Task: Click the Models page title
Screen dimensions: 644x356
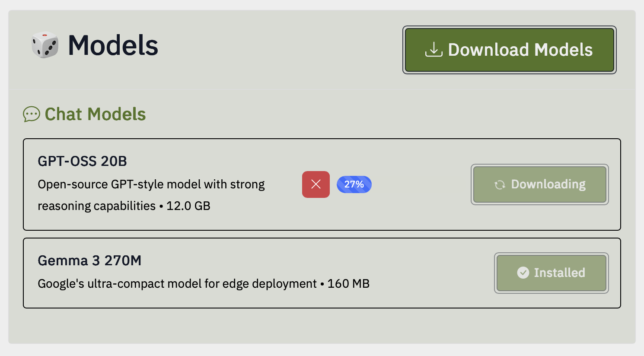Action: coord(113,44)
